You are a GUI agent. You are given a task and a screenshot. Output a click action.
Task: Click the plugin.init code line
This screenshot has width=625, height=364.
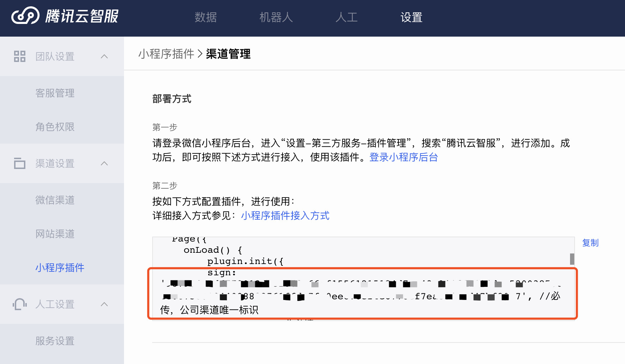pos(246,261)
